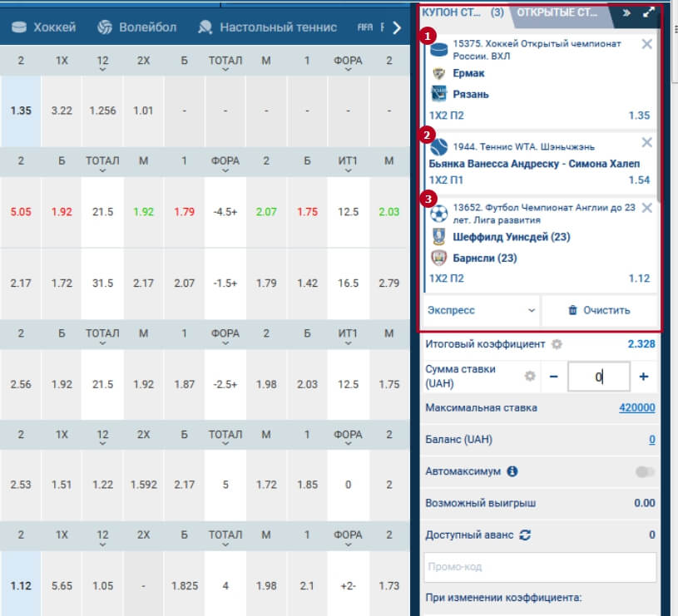This screenshot has height=616, width=678.
Task: Open settings gear beside Итоговый коэффициент
Action: tap(557, 344)
